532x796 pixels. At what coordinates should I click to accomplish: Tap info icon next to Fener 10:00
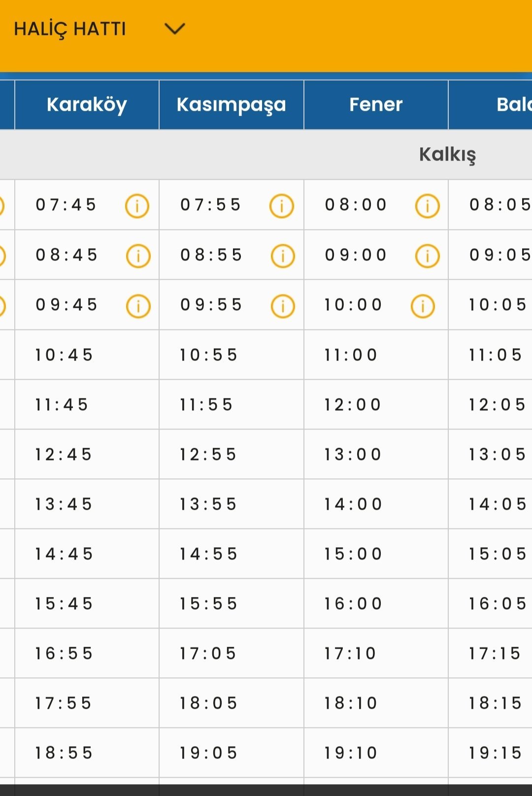coord(423,306)
